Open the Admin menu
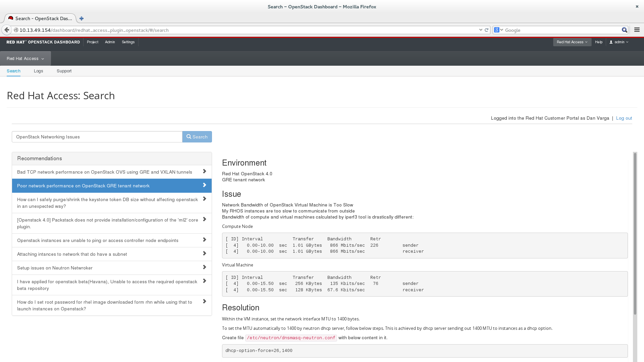 pos(110,42)
